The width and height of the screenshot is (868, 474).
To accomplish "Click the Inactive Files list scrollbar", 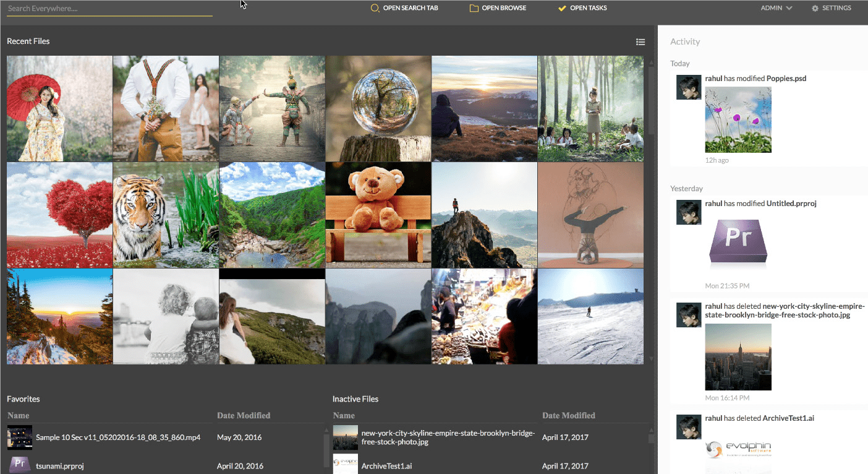I will coord(651,439).
